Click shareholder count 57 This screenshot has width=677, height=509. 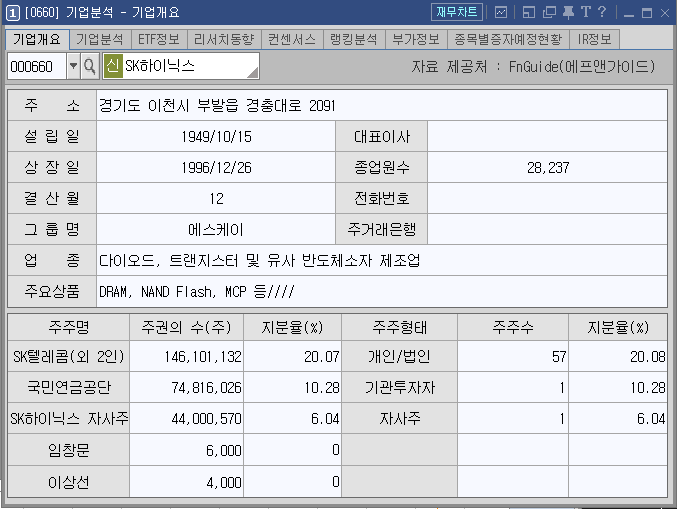[559, 357]
